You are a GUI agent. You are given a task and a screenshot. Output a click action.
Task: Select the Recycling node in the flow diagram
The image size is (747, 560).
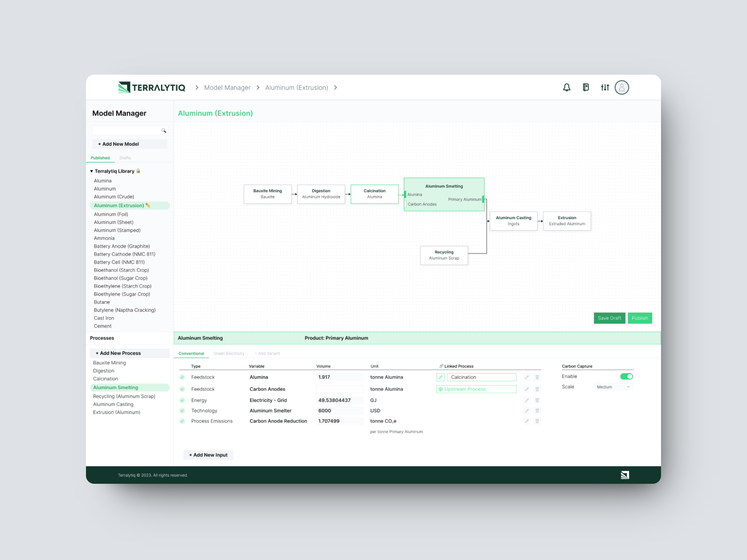[444, 255]
